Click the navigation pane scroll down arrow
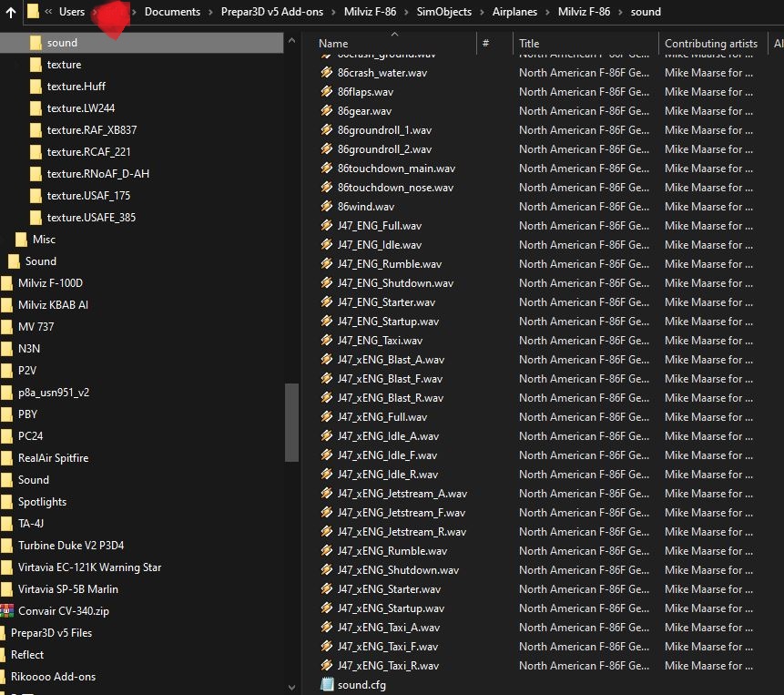This screenshot has width=784, height=695. tap(292, 688)
